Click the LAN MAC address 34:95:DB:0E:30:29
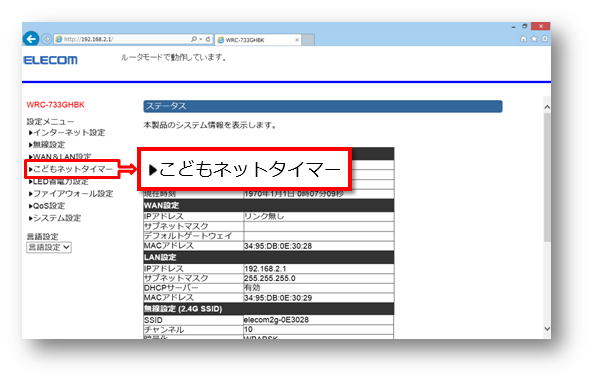Image resolution: width=593 pixels, height=381 pixels. [278, 298]
